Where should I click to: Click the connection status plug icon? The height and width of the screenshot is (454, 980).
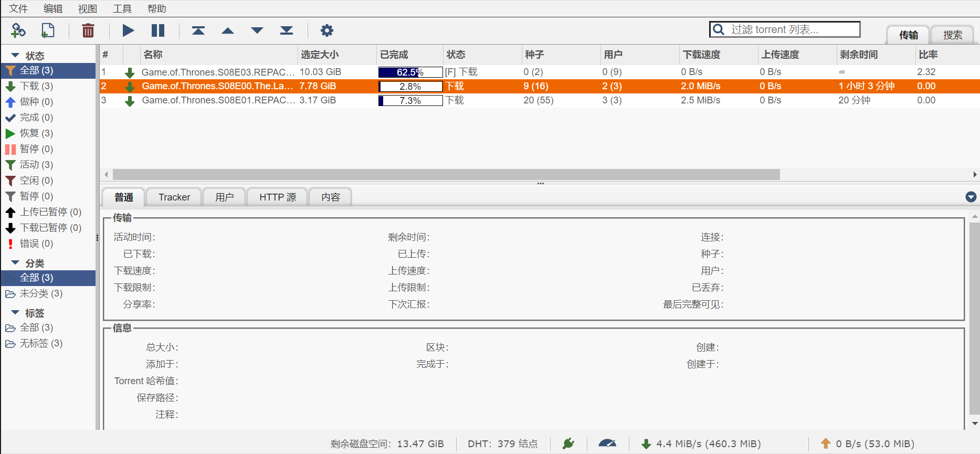(568, 444)
